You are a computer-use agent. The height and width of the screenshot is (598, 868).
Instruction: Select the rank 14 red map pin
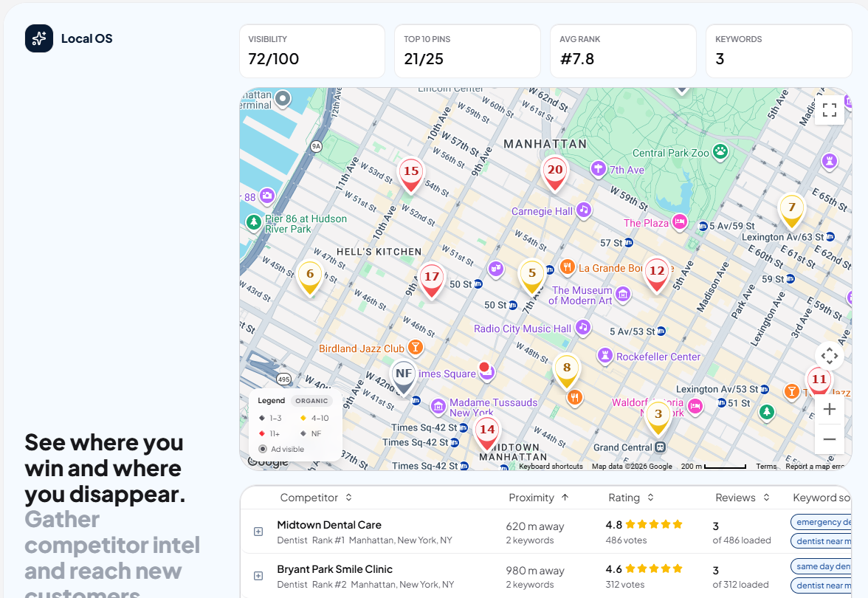(x=487, y=433)
